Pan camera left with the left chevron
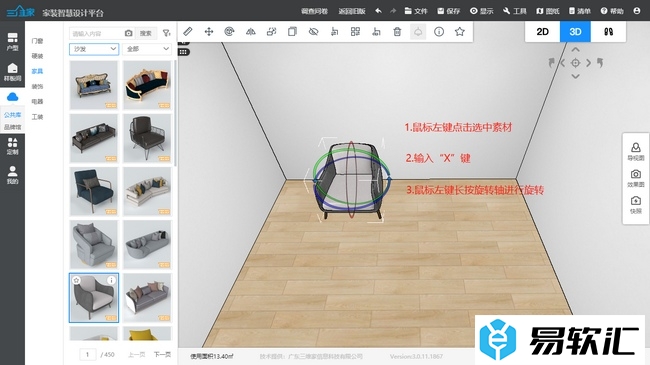650x365 pixels. [x=563, y=63]
